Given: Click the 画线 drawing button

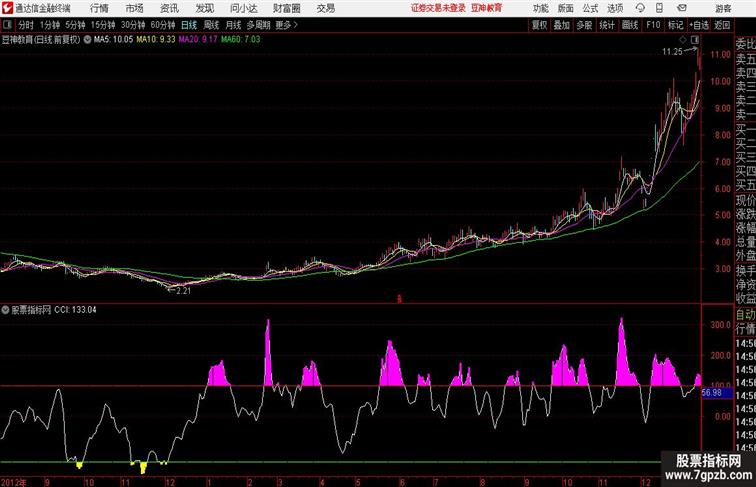Looking at the screenshot, I should 630,25.
